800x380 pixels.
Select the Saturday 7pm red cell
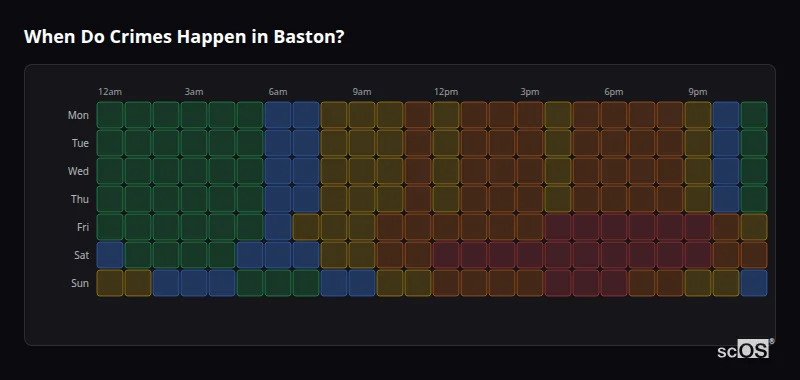tap(642, 255)
